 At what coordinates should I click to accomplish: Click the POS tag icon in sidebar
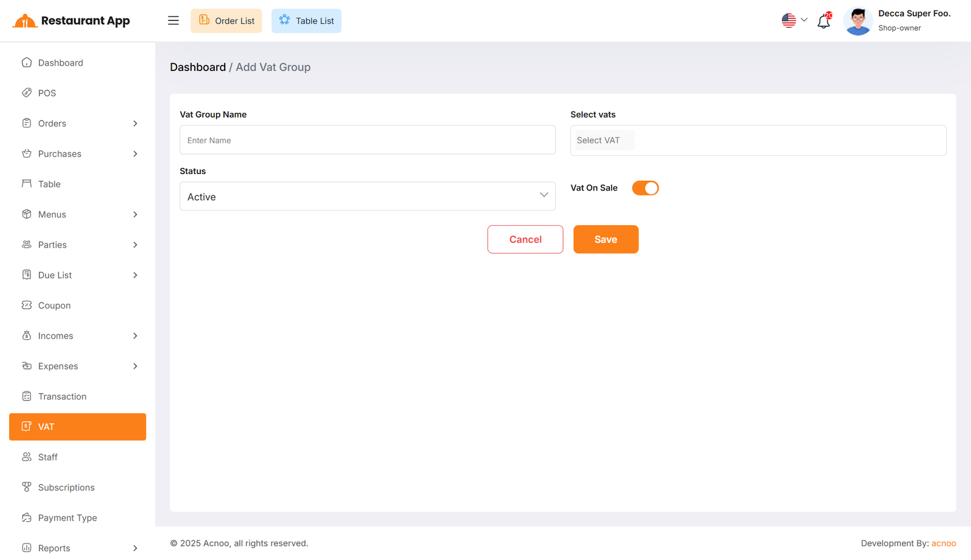click(27, 93)
